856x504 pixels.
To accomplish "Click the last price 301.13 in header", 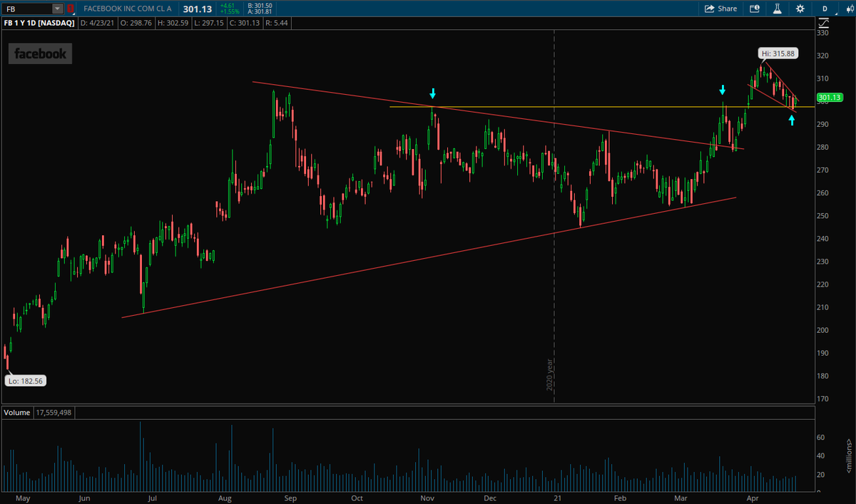I will 198,9.
